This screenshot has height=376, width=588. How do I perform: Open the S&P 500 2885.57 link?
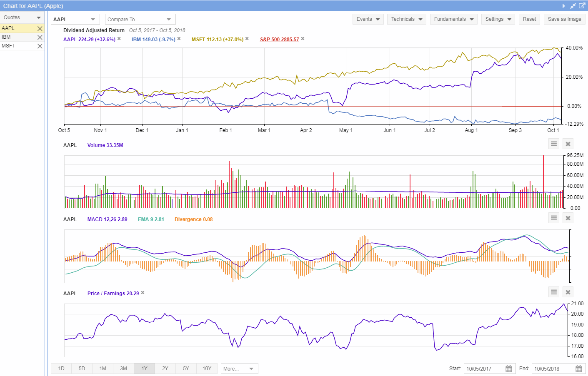[x=280, y=40]
